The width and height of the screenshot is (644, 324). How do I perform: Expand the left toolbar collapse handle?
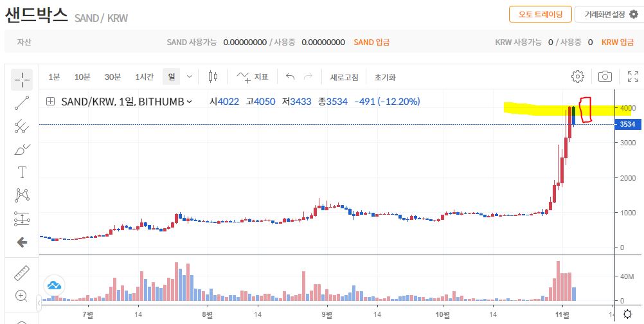pyautogui.click(x=39, y=303)
